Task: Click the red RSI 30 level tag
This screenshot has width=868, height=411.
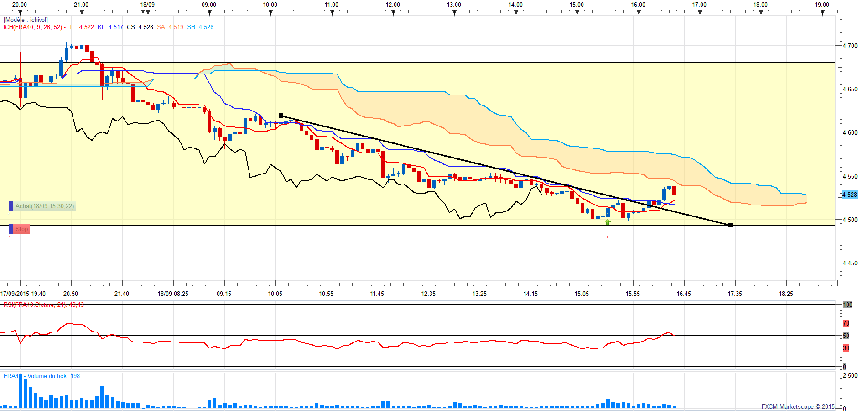Action: (846, 348)
